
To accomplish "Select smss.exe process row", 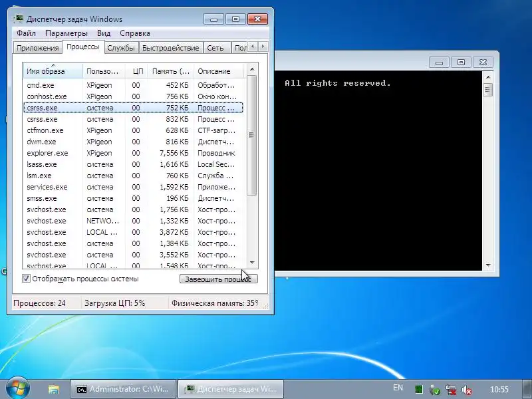I will [134, 198].
